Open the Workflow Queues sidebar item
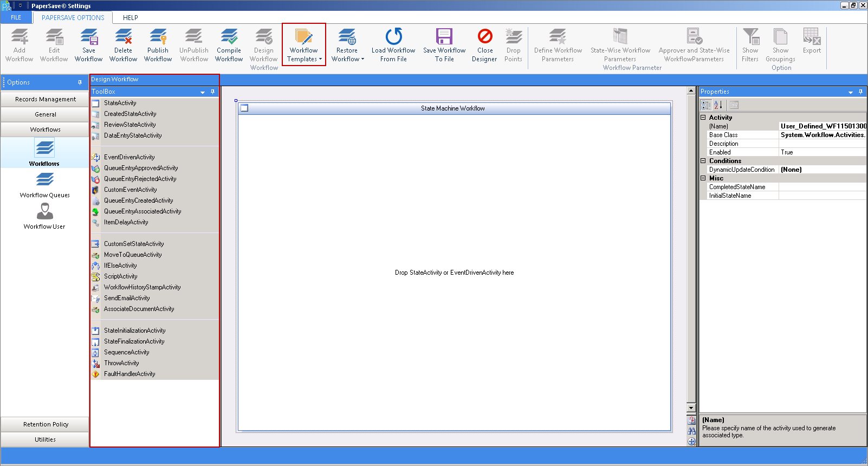The image size is (868, 466). click(44, 185)
